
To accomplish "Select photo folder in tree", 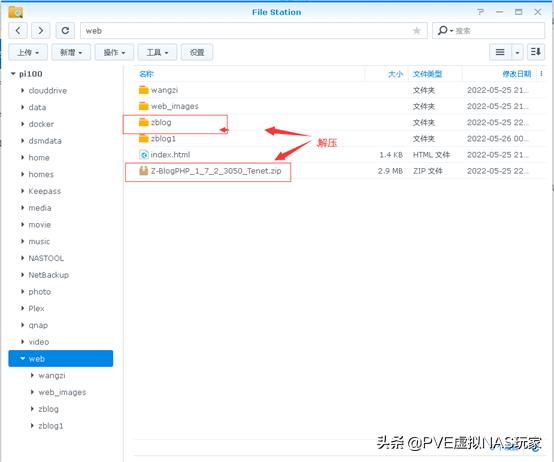I will (40, 292).
